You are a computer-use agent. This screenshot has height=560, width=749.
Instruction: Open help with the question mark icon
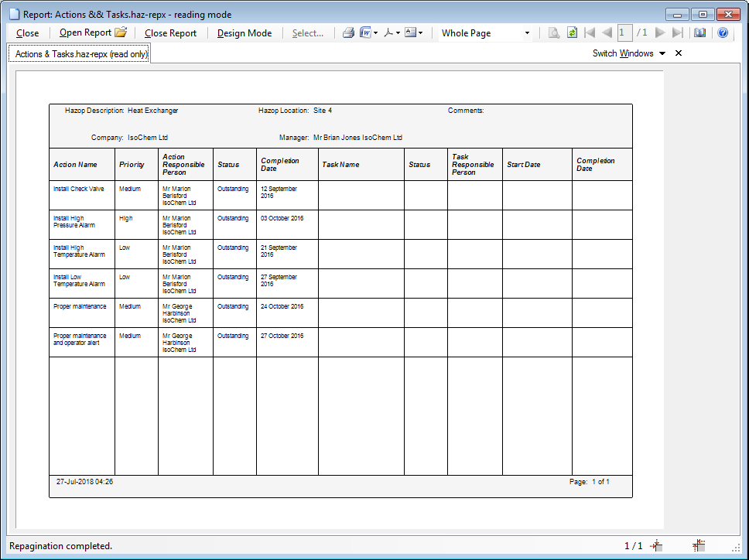coord(723,33)
